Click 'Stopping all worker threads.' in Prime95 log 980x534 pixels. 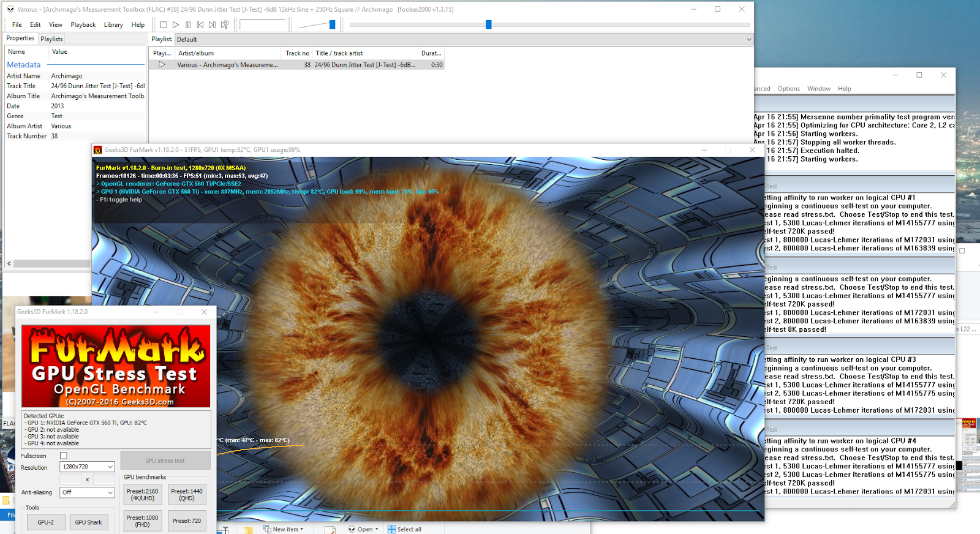pyautogui.click(x=848, y=142)
